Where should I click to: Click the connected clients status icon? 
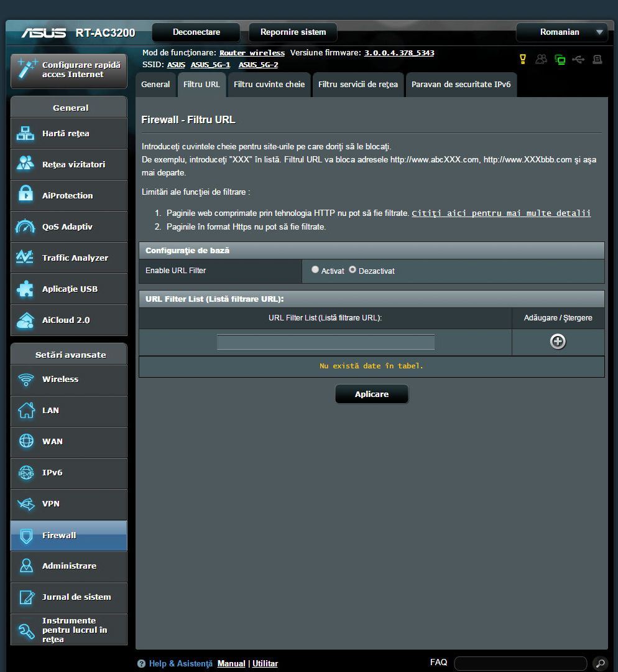coord(542,59)
